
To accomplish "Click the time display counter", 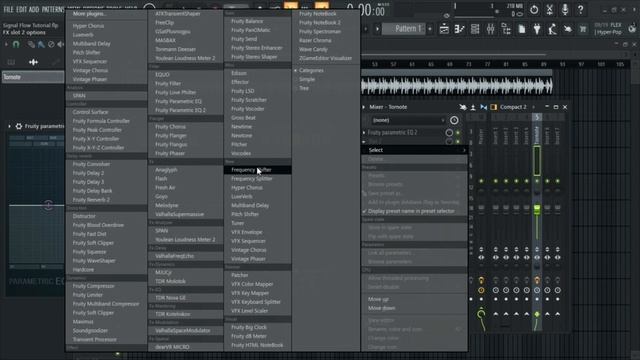I will point(366,10).
